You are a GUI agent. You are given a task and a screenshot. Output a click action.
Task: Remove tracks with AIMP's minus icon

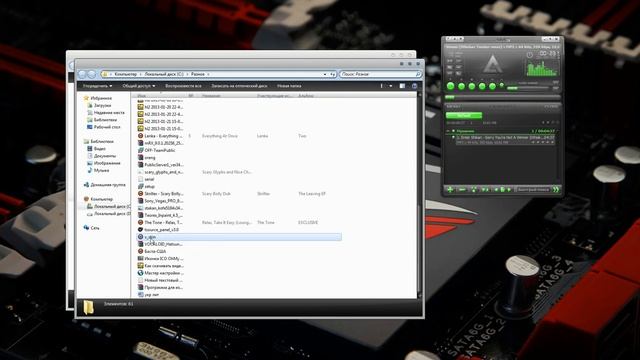pos(462,190)
